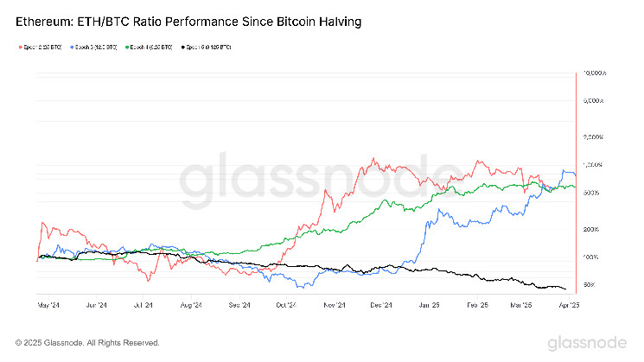Toggle the Epoch 2 (25 BTC) series label
The width and height of the screenshot is (644, 362).
click(41, 46)
